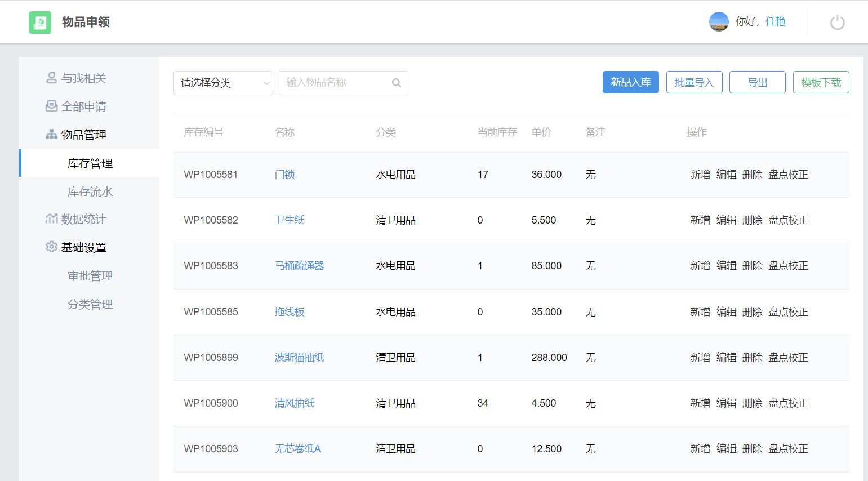Open the 请选择分类 category dropdown
This screenshot has width=868, height=481.
click(x=223, y=83)
